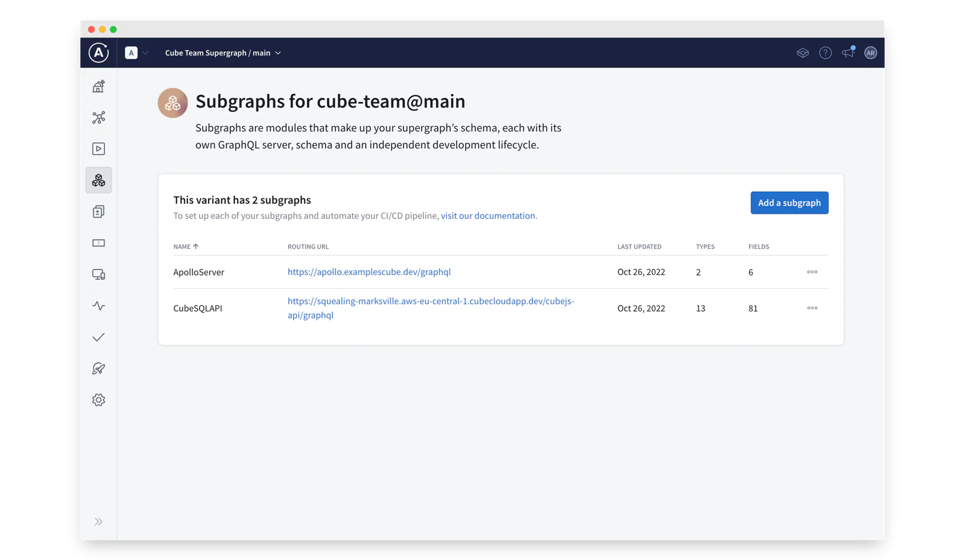Click the fields count 81 for CubeSQLAPI
Image resolution: width=965 pixels, height=560 pixels.
(x=753, y=308)
